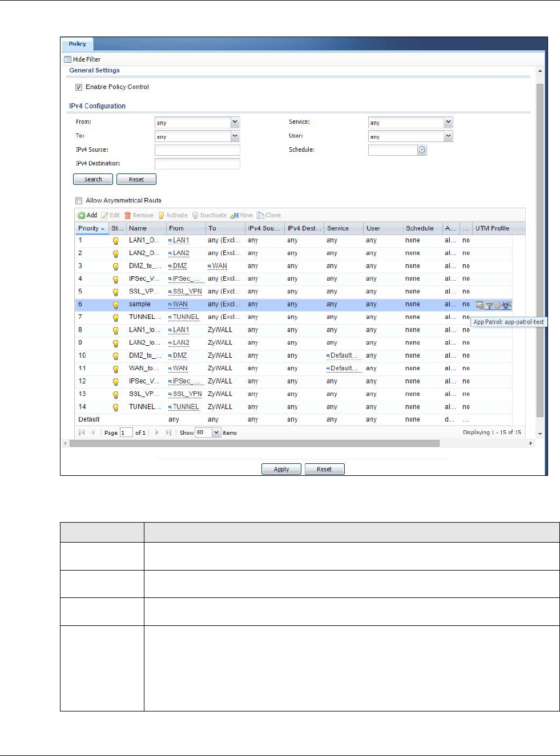The image size is (560, 756).
Task: Click the Clone toolbar icon
Action: pyautogui.click(x=260, y=216)
